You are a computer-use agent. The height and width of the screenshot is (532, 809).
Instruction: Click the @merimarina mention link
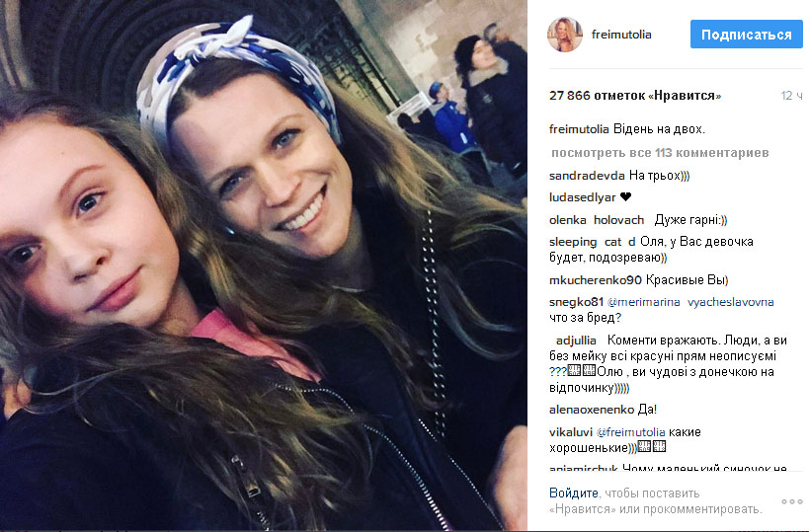(644, 302)
